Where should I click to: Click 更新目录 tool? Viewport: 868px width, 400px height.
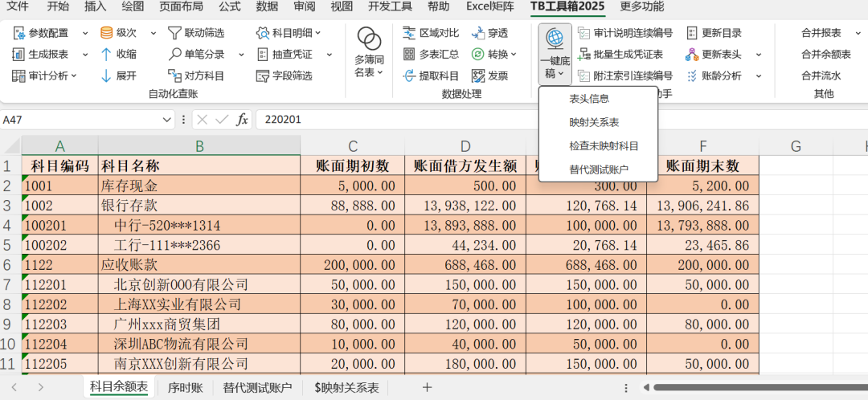point(714,33)
